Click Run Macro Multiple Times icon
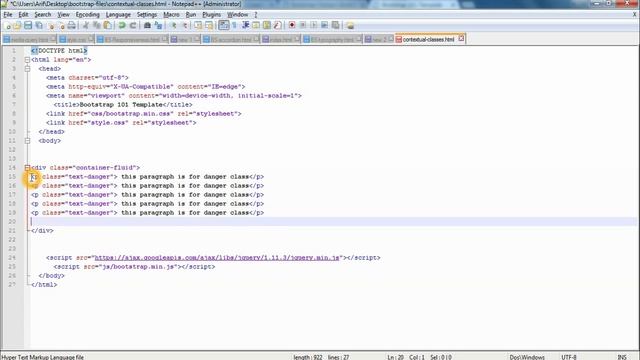Screen dimensions: 640x360 pyautogui.click(x=324, y=26)
